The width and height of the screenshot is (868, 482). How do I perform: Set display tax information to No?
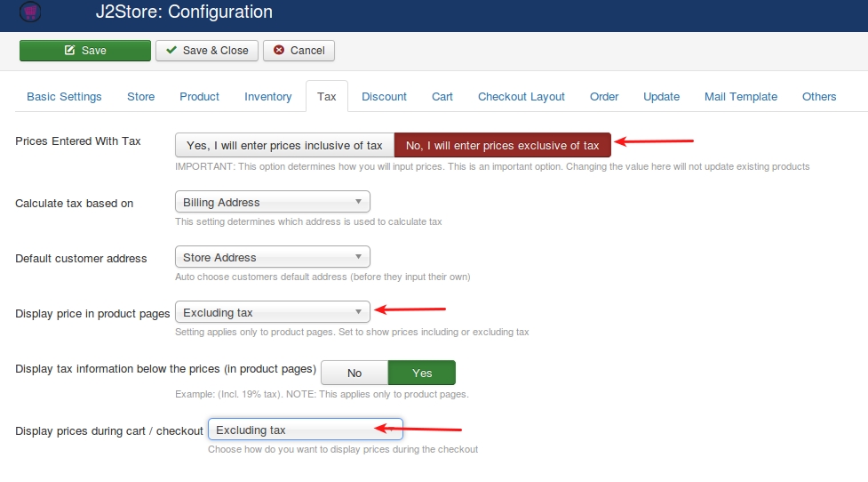tap(354, 373)
